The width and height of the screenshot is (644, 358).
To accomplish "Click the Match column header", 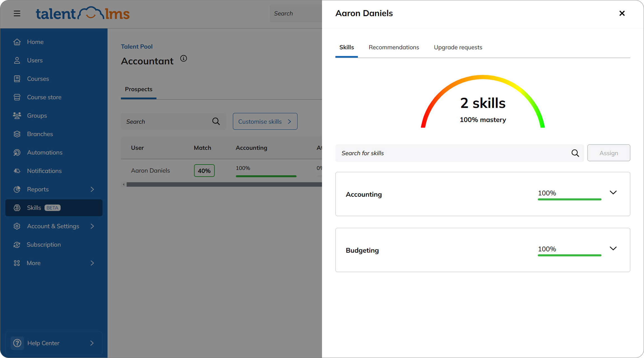I will click(203, 148).
